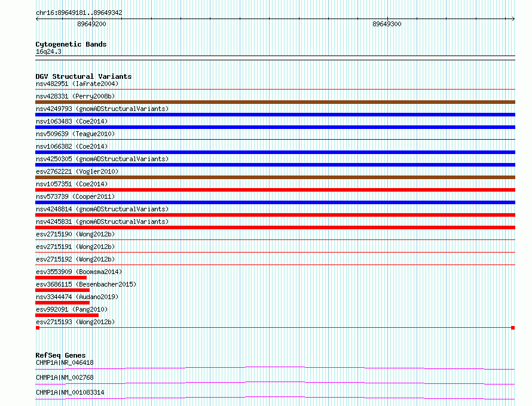Click the nsv482951 (Iafrate2004) variant label
Viewport: 532px width, 406px height.
pos(77,84)
